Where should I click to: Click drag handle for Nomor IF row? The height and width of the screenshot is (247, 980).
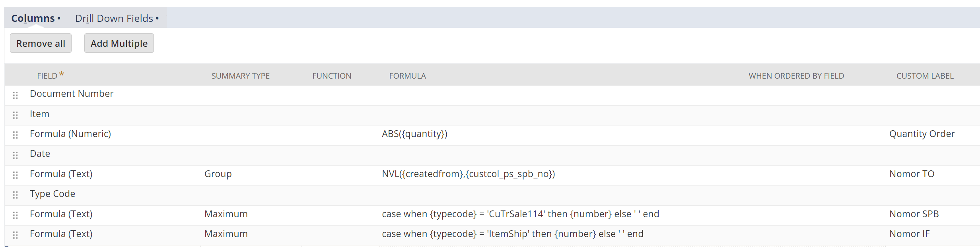pos(16,235)
